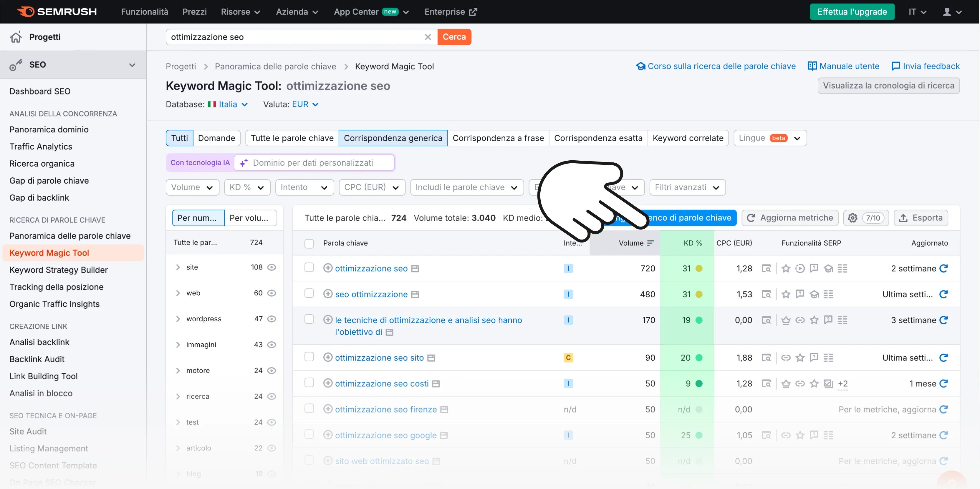Check the seo ottimizzazione row checkbox
The image size is (980, 489).
[x=309, y=294]
